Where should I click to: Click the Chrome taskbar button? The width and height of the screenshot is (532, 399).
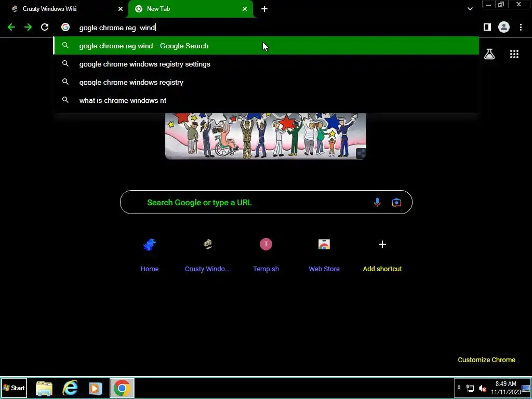(x=122, y=388)
